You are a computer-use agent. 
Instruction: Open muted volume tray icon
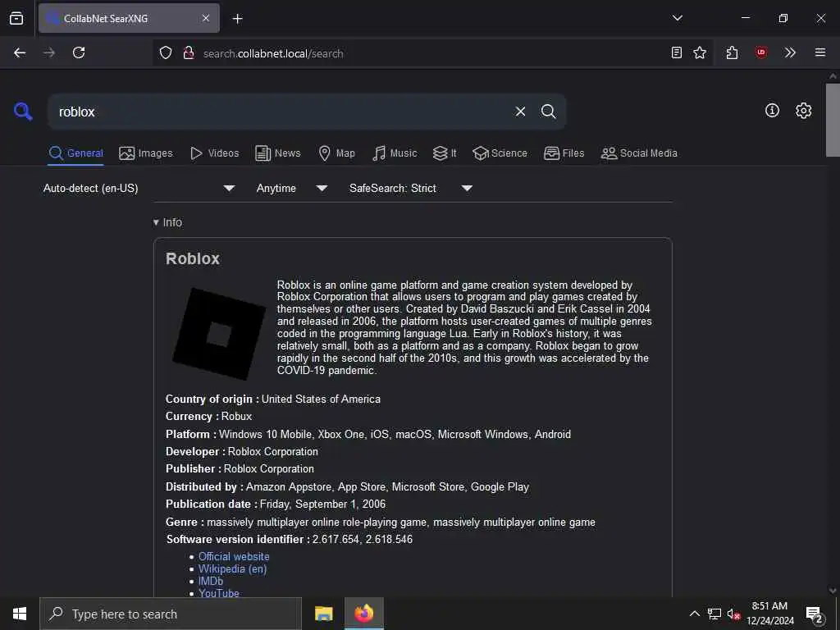[x=733, y=614]
